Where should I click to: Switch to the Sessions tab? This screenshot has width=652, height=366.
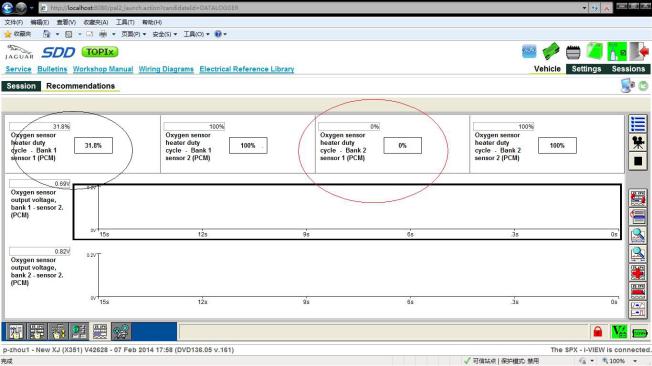628,69
